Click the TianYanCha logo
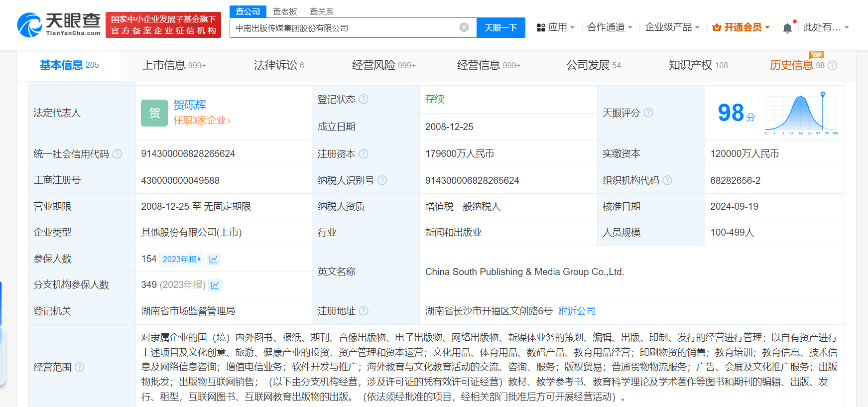 coord(59,24)
